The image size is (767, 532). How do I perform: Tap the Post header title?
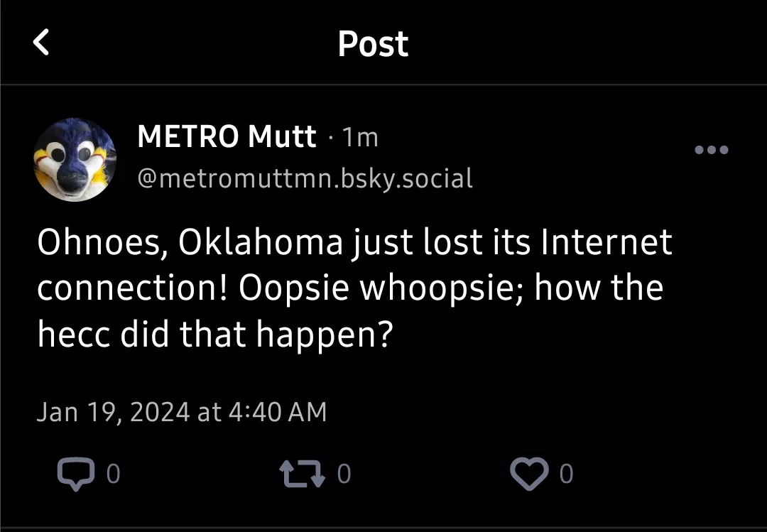tap(373, 44)
